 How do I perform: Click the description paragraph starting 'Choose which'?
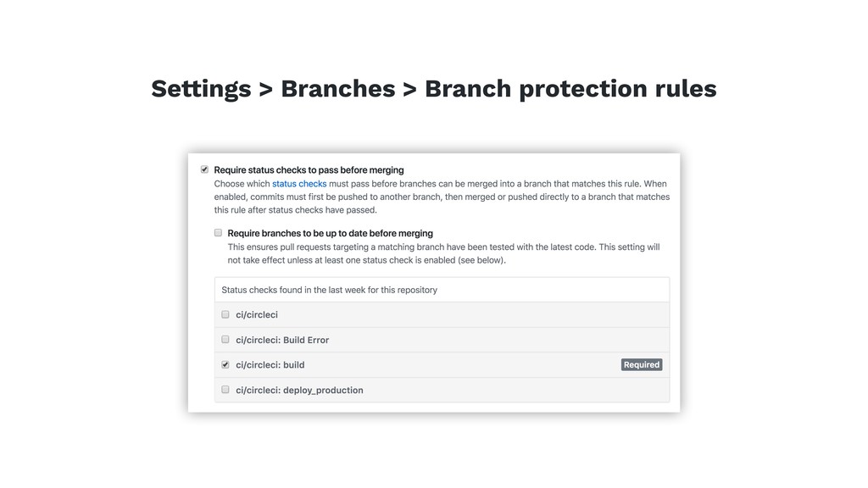click(x=441, y=197)
